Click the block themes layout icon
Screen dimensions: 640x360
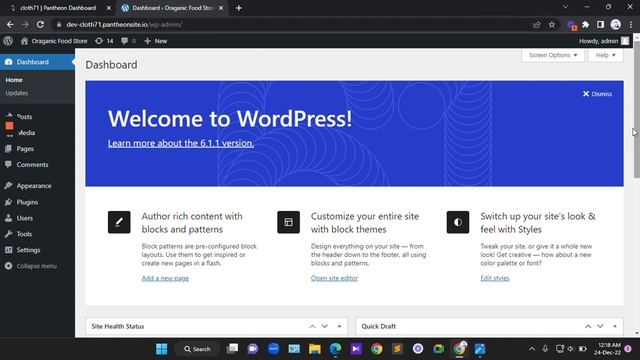coord(289,222)
